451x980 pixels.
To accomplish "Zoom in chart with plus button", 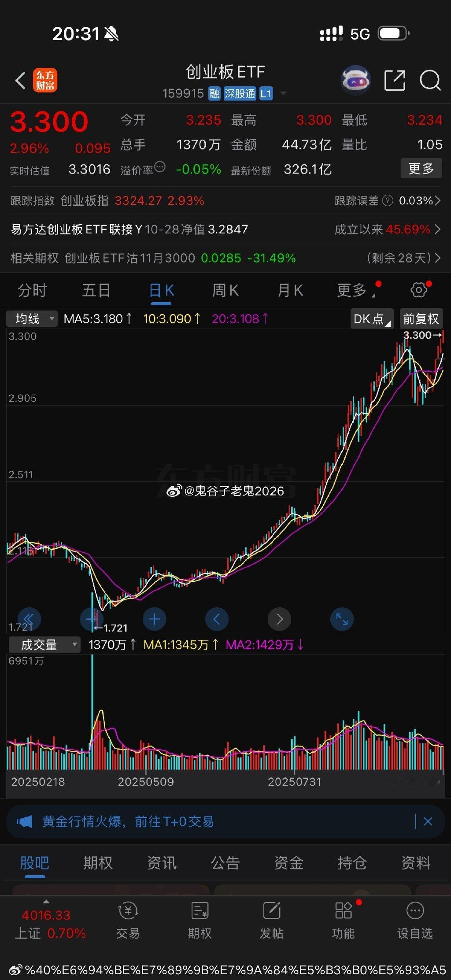I will (155, 619).
